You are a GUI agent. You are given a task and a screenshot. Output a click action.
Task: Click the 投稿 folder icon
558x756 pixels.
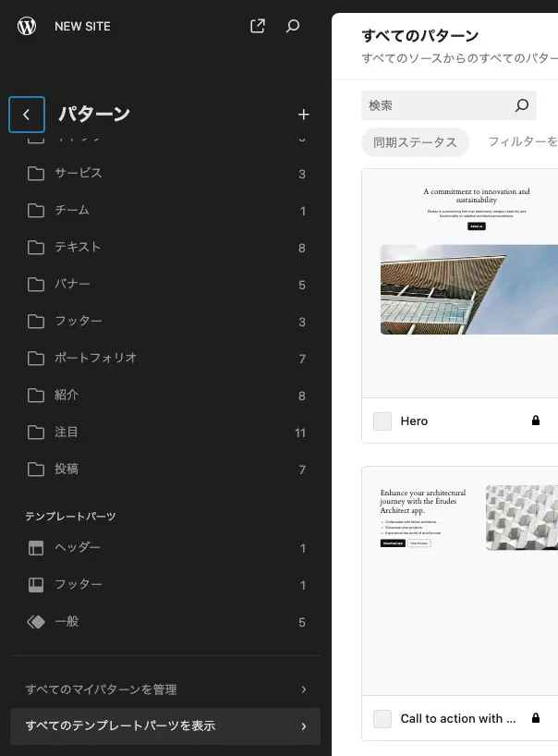tap(36, 469)
